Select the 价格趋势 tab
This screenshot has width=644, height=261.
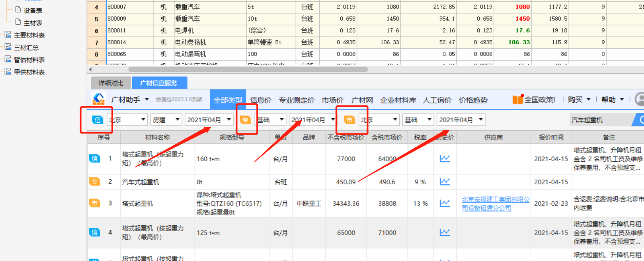473,100
